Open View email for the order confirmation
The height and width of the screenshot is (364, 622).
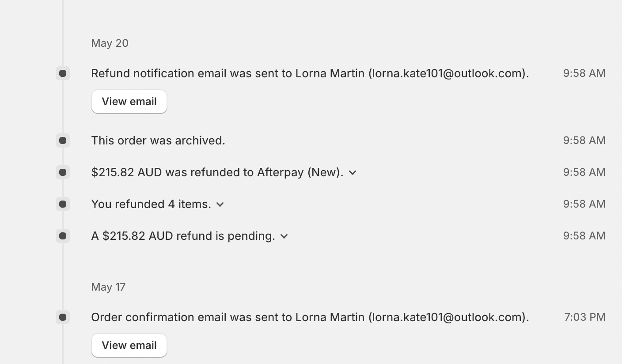click(129, 345)
